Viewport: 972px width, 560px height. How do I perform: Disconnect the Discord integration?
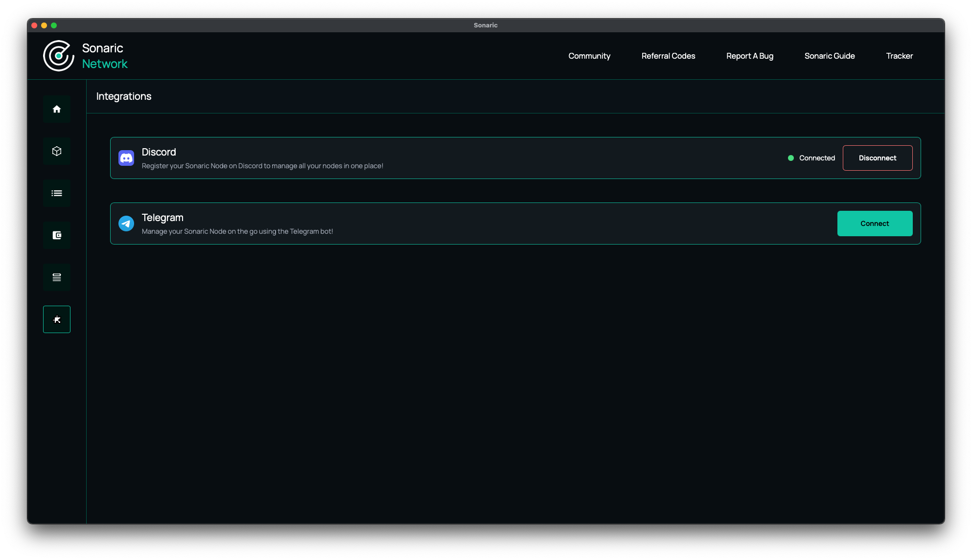pyautogui.click(x=878, y=158)
